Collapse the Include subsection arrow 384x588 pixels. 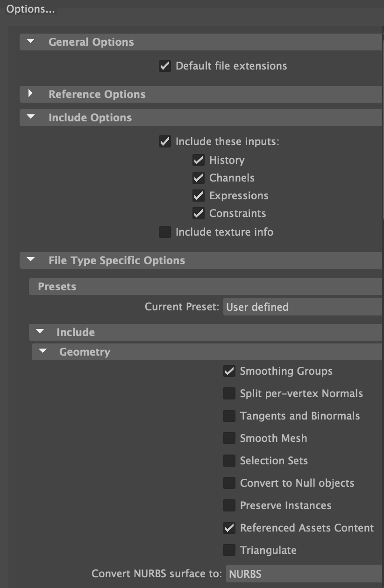(40, 332)
